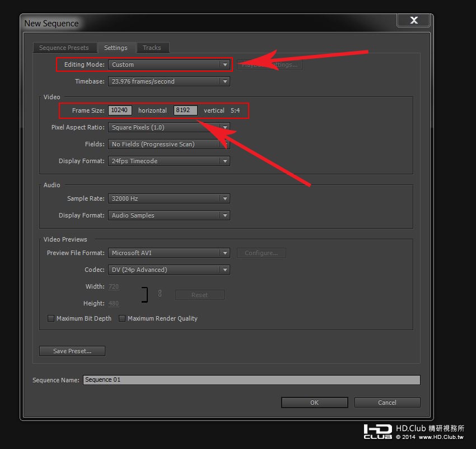
Task: Click the Save Preset button
Action: tap(72, 351)
